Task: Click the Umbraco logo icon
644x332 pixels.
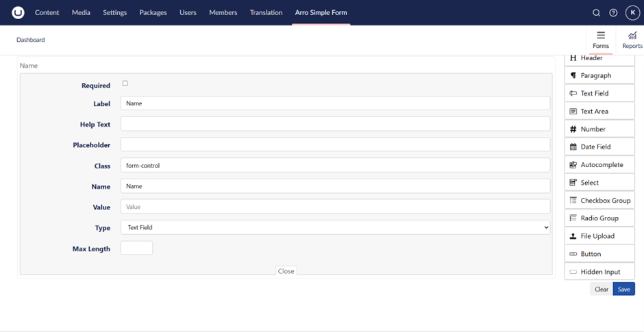Action: pos(18,12)
